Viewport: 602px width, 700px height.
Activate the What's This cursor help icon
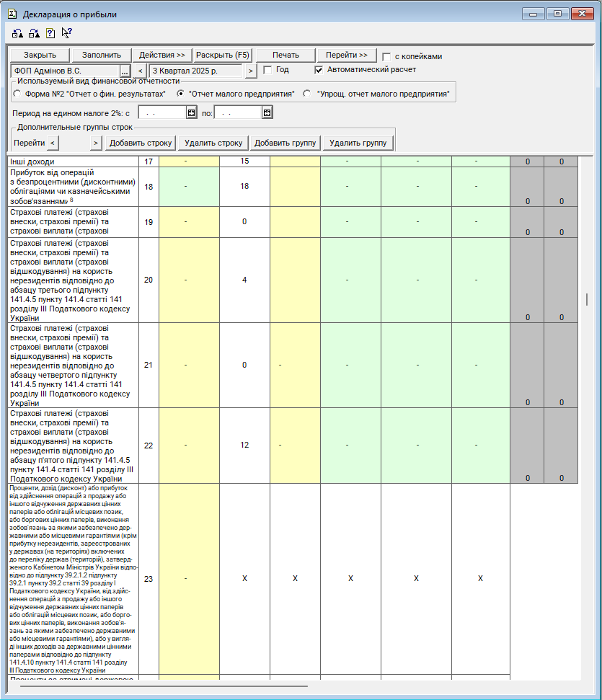tap(67, 32)
